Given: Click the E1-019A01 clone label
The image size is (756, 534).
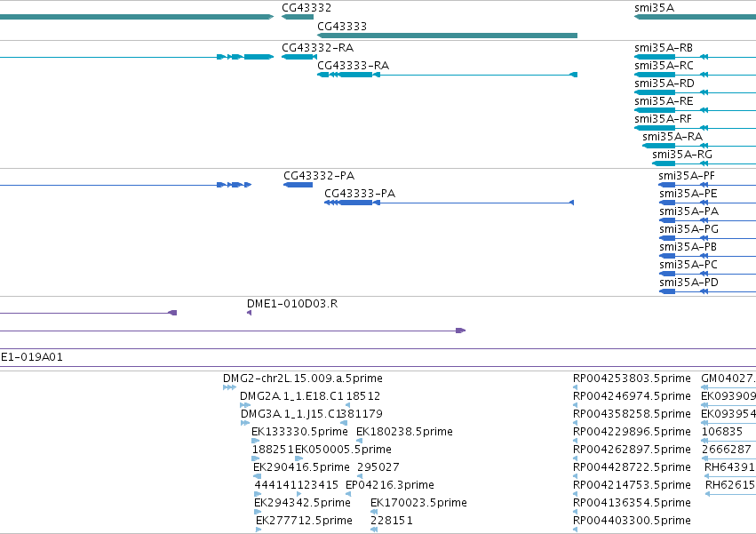Looking at the screenshot, I should [x=32, y=357].
